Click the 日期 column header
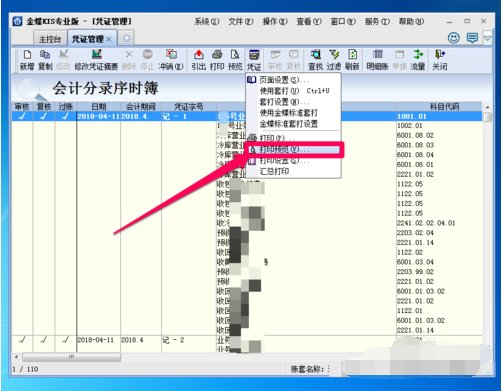Image resolution: width=502 pixels, height=391 pixels. pos(99,107)
